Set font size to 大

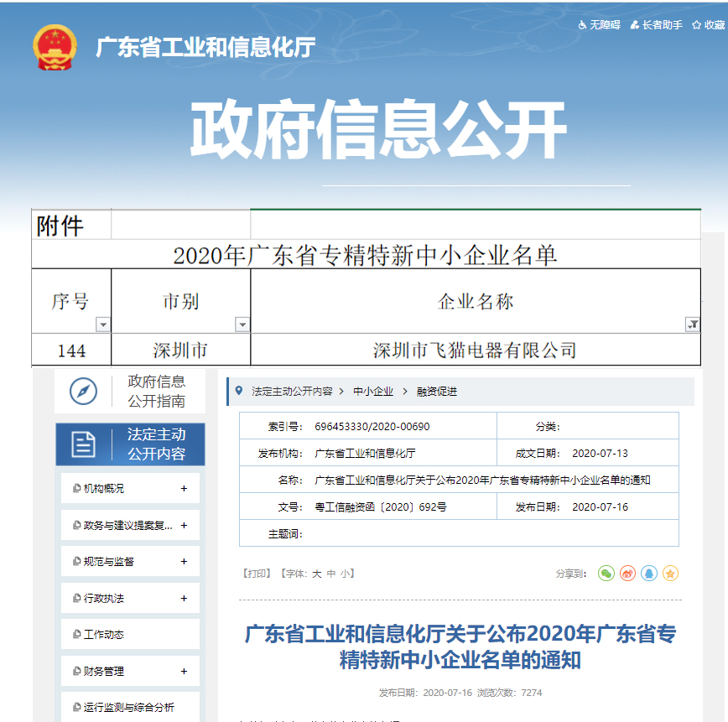pos(316,574)
